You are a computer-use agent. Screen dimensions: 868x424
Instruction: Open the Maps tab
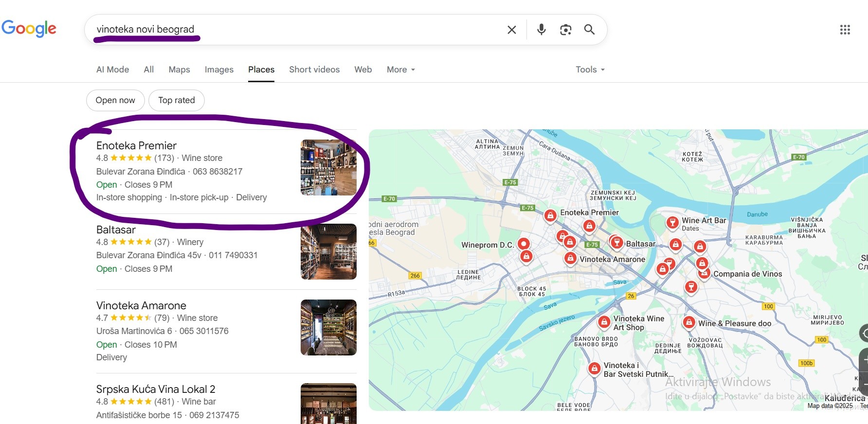point(179,70)
